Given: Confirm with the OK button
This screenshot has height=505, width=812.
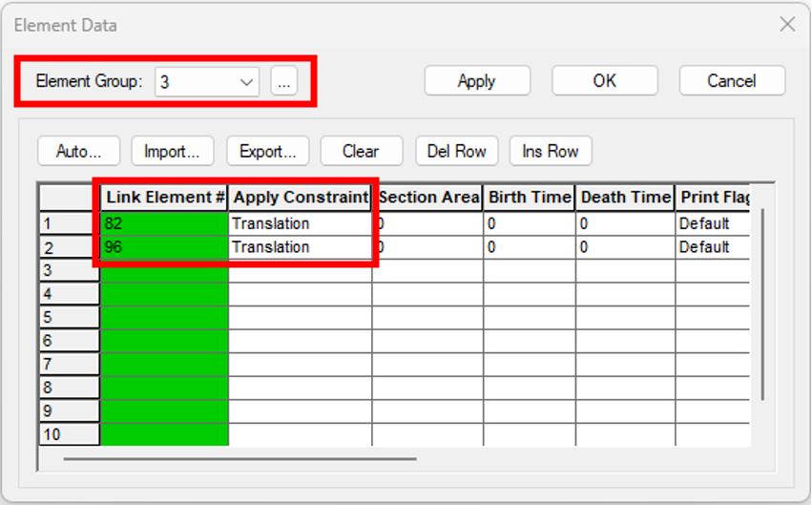Looking at the screenshot, I should click(x=604, y=81).
